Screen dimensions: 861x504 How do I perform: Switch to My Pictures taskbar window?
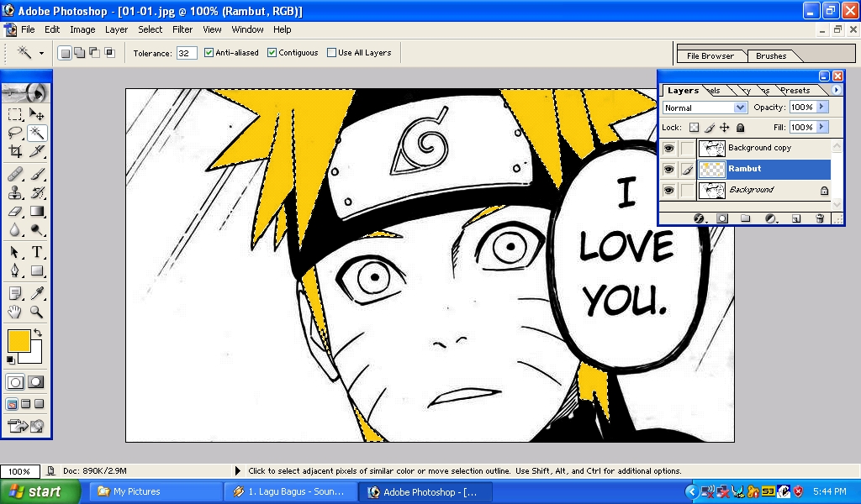tap(156, 492)
